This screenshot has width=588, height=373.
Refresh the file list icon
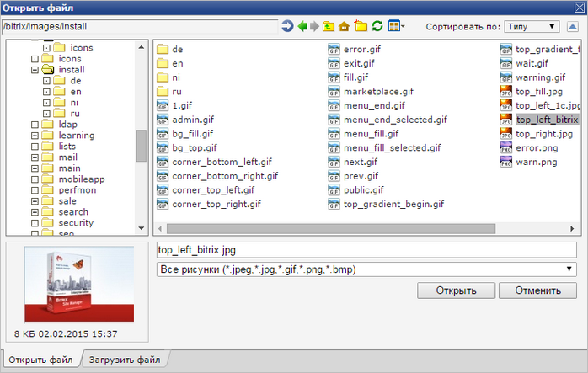[x=377, y=26]
